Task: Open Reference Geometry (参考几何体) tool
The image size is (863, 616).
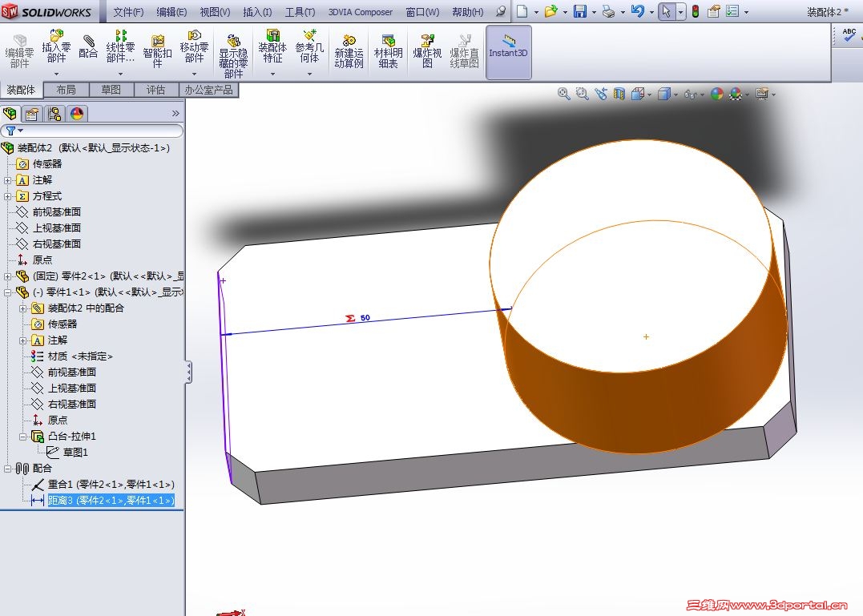Action: [x=309, y=48]
